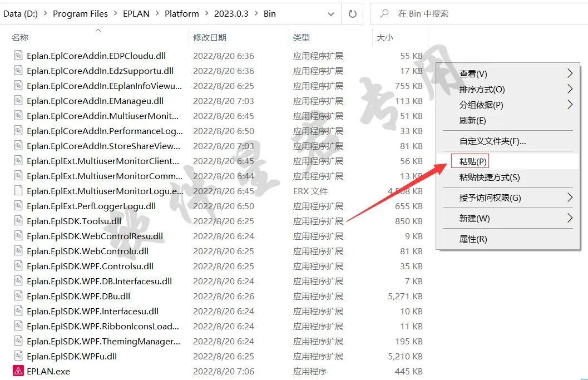
Task: Click the ERX 文件 type cell
Action: [x=310, y=191]
